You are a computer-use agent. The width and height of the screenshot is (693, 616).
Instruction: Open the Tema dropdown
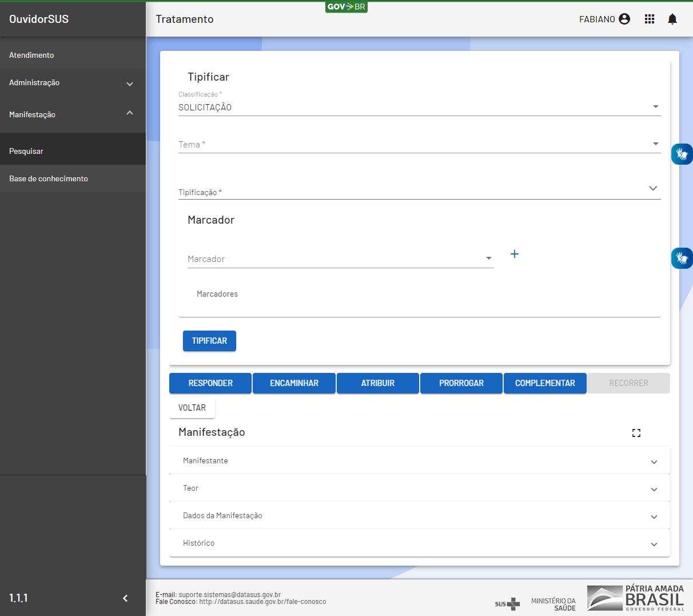coord(419,144)
